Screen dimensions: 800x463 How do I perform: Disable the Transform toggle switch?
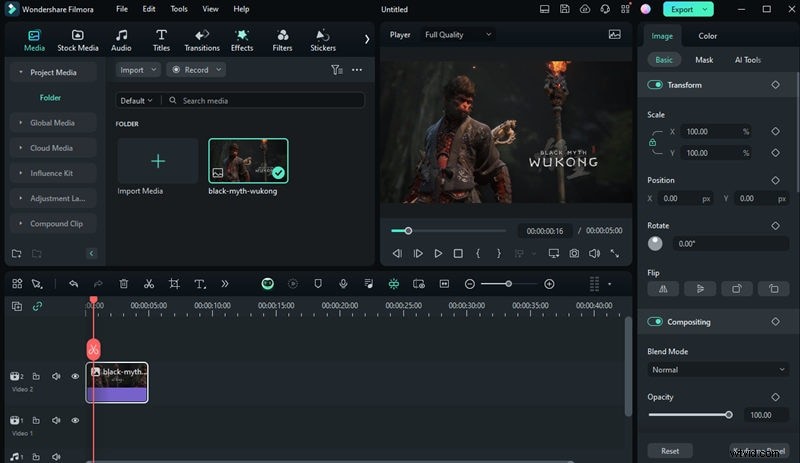pyautogui.click(x=656, y=85)
